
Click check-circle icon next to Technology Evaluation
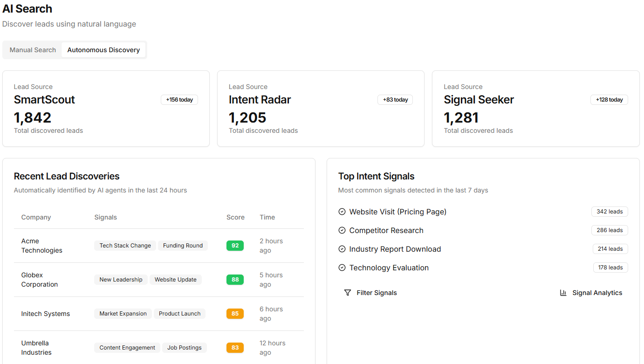click(342, 268)
